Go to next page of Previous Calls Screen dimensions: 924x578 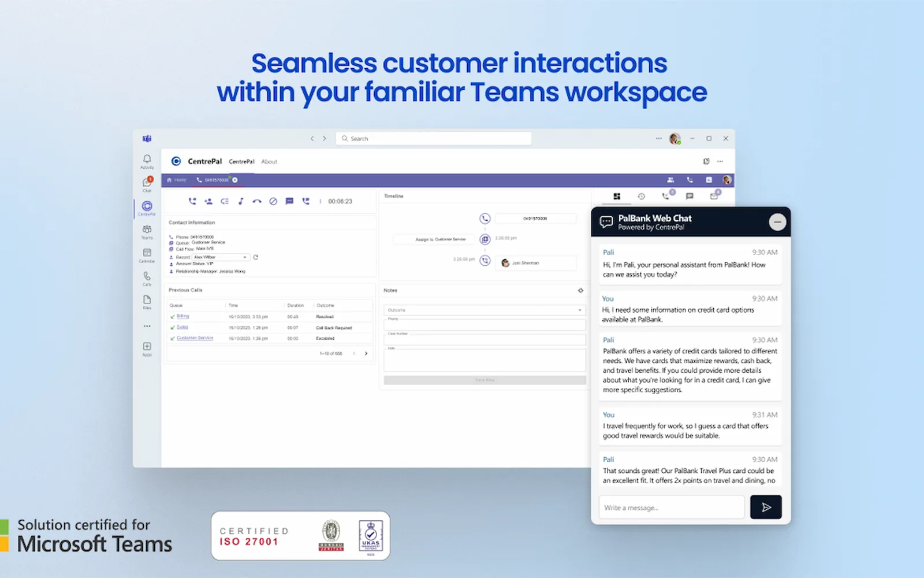[x=366, y=353]
